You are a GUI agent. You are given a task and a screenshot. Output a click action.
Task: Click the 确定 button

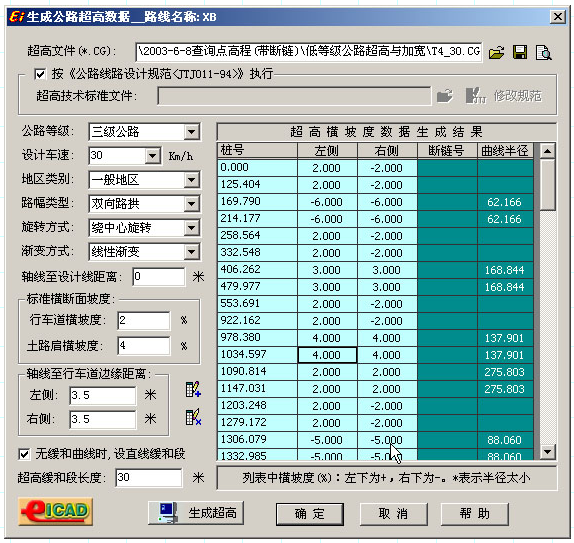310,514
